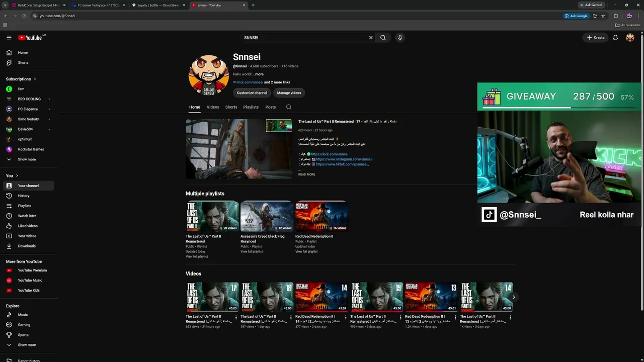The width and height of the screenshot is (644, 362).
Task: Play the featured Last of Us video thumbnail
Action: pos(239,149)
